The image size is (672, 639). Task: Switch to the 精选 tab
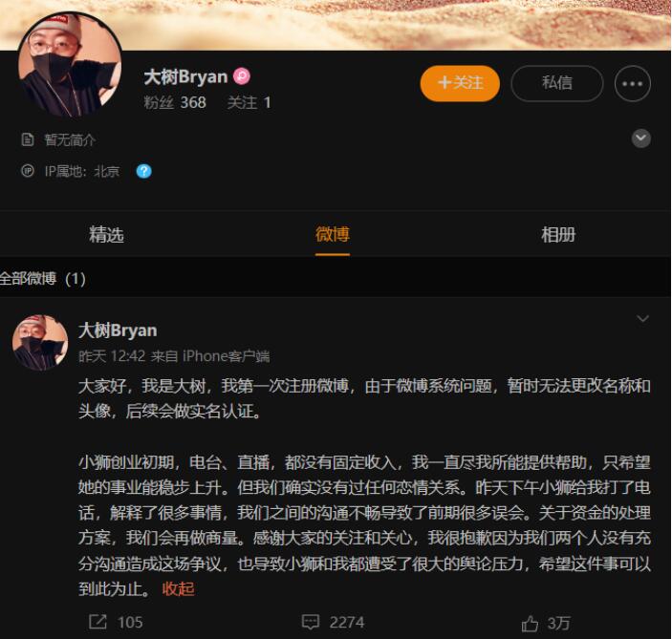point(106,235)
